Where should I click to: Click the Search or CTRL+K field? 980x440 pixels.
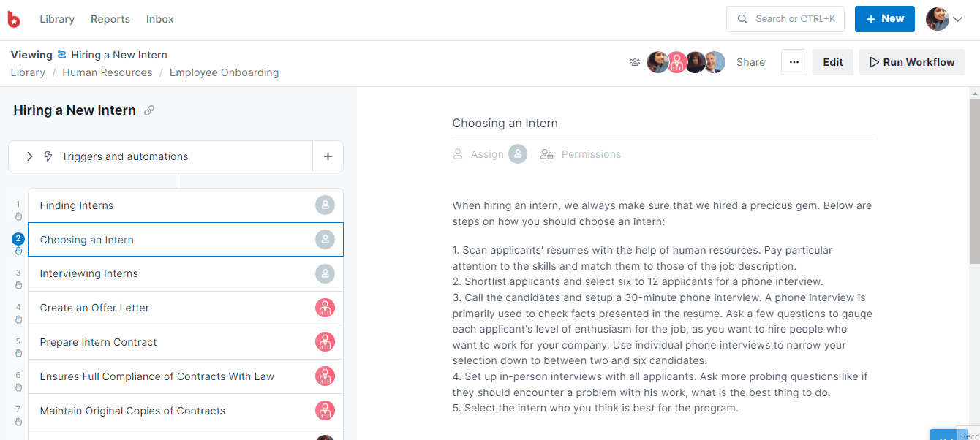point(785,19)
